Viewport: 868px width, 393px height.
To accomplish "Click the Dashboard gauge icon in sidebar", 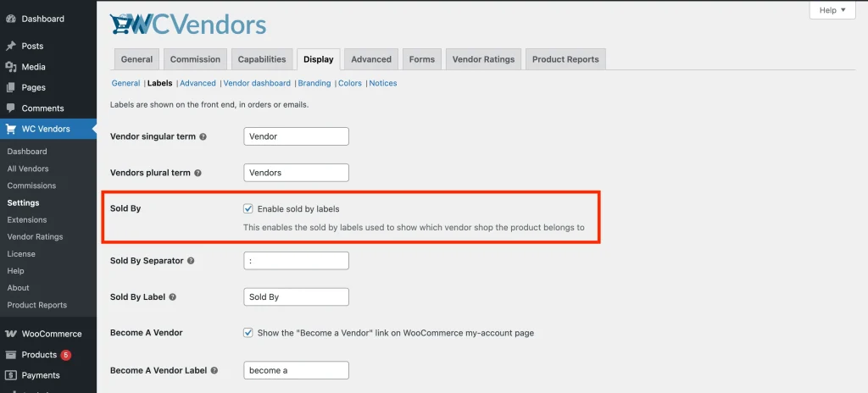I will tap(10, 19).
